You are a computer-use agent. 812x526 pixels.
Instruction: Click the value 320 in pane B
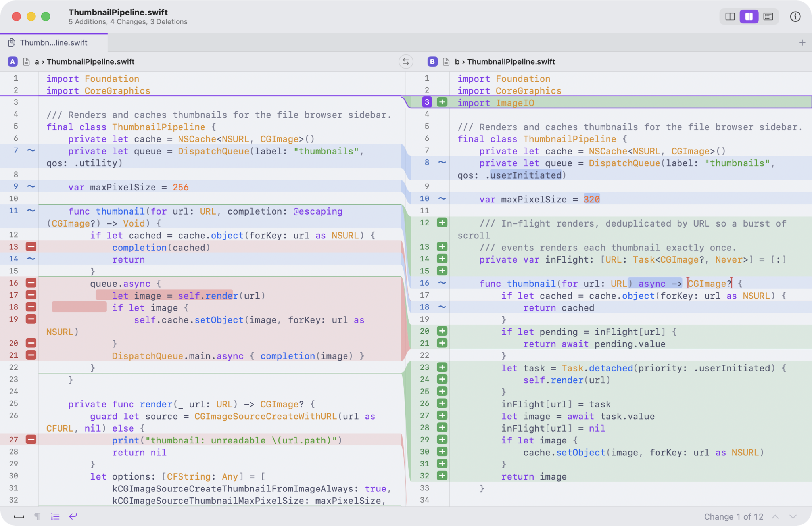(x=591, y=199)
